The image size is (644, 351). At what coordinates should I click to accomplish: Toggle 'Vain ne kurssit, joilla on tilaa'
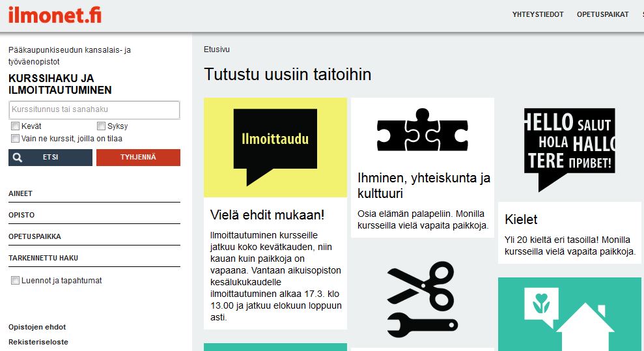15,139
